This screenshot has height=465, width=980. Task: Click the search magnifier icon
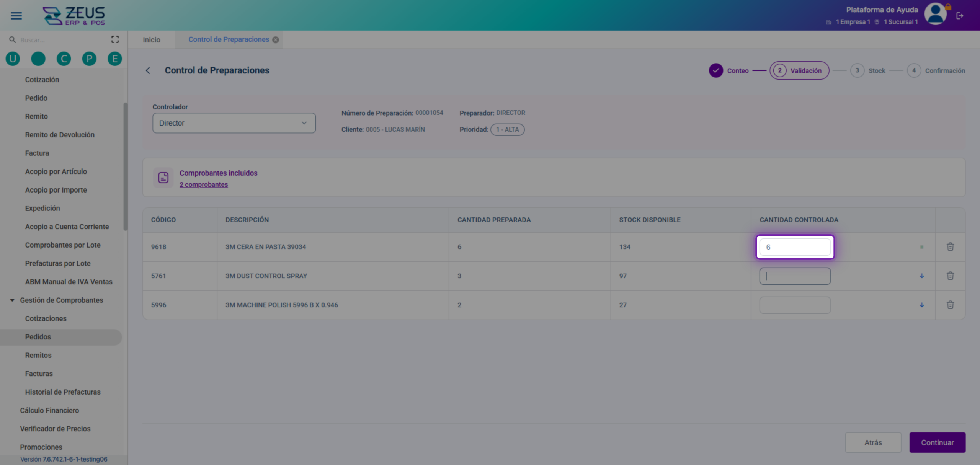(12, 39)
